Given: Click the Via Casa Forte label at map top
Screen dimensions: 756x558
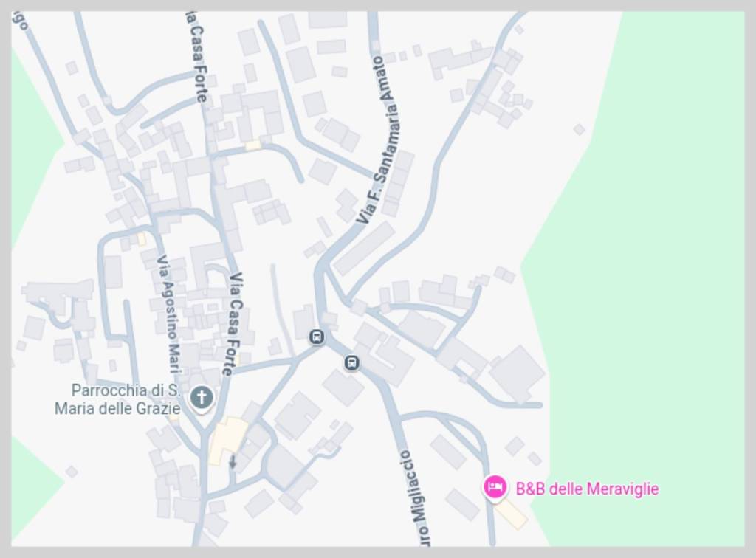Looking at the screenshot, I should 196,57.
